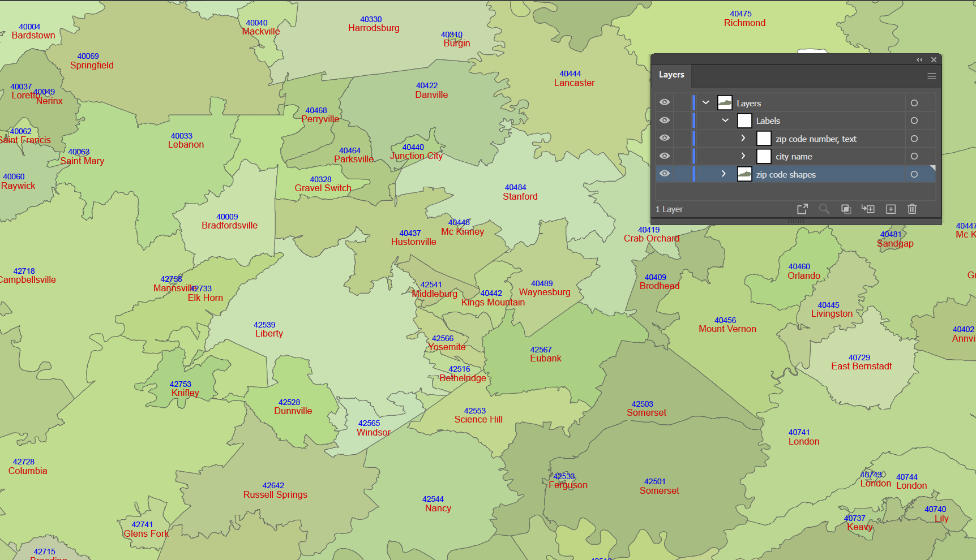Click target circle of top Layers row

914,103
